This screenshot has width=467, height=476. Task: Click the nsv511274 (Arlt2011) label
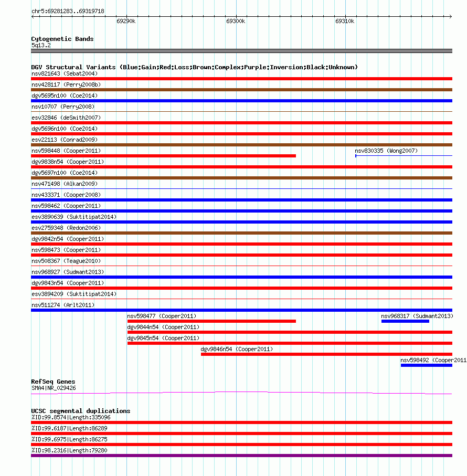(x=63, y=305)
